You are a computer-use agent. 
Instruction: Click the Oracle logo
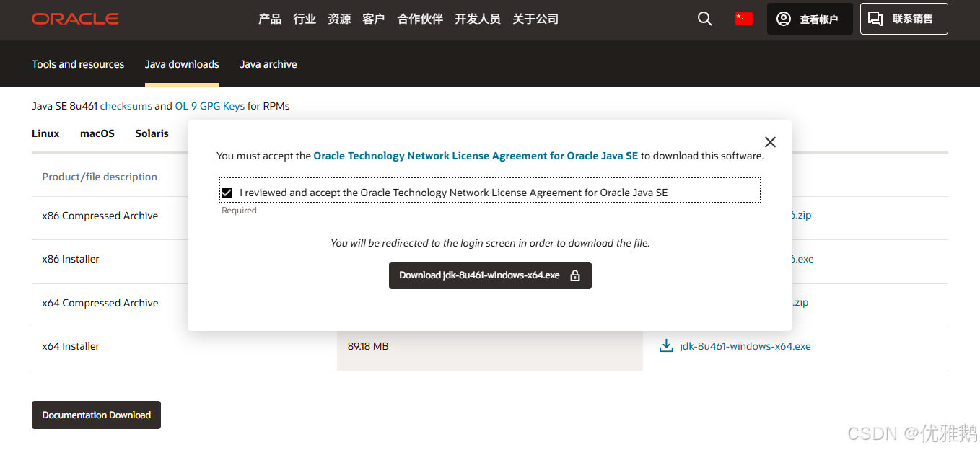(75, 19)
